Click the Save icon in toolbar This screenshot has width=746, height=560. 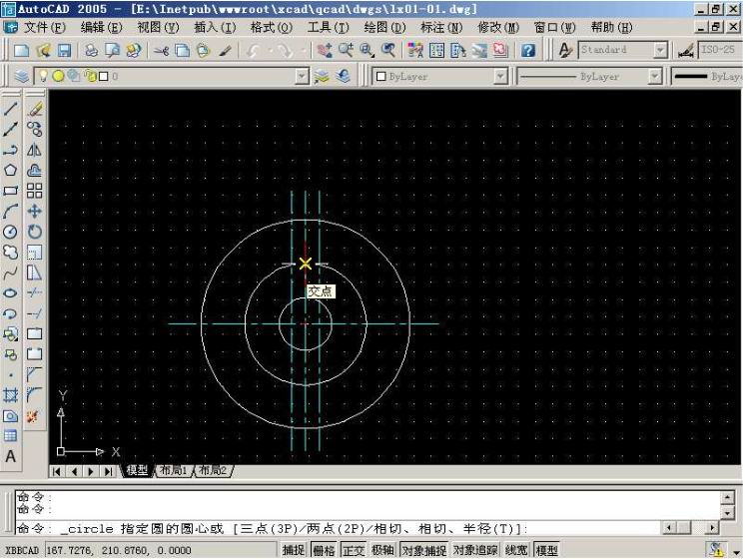point(64,50)
